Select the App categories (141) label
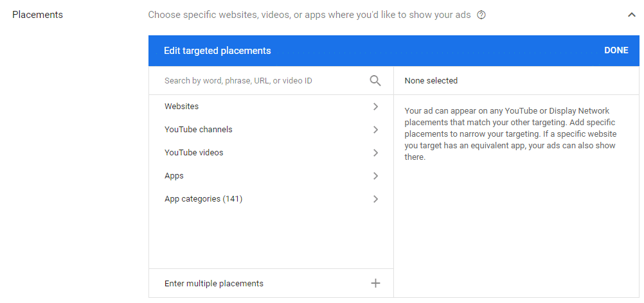 coord(203,199)
